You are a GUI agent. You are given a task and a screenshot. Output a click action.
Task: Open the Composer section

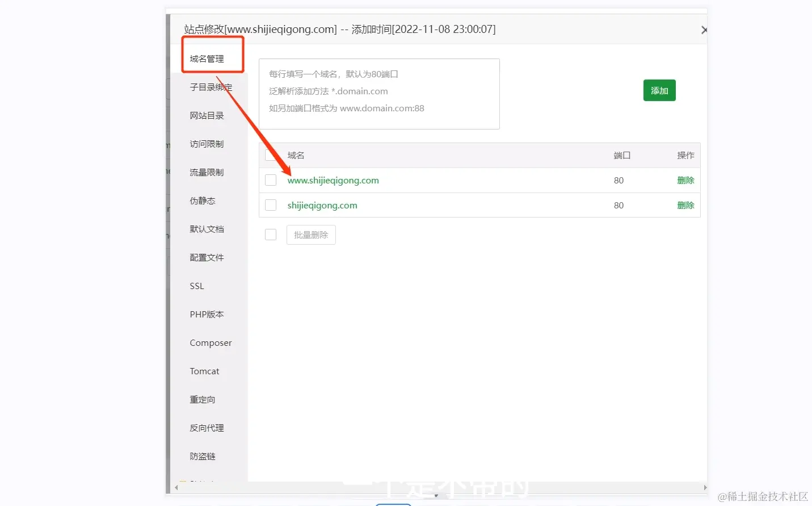point(211,342)
